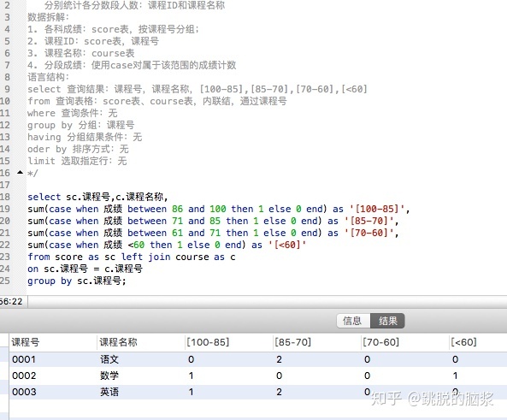Click the cursor position 56:22 status indicator
The width and height of the screenshot is (507, 420).
point(11,302)
